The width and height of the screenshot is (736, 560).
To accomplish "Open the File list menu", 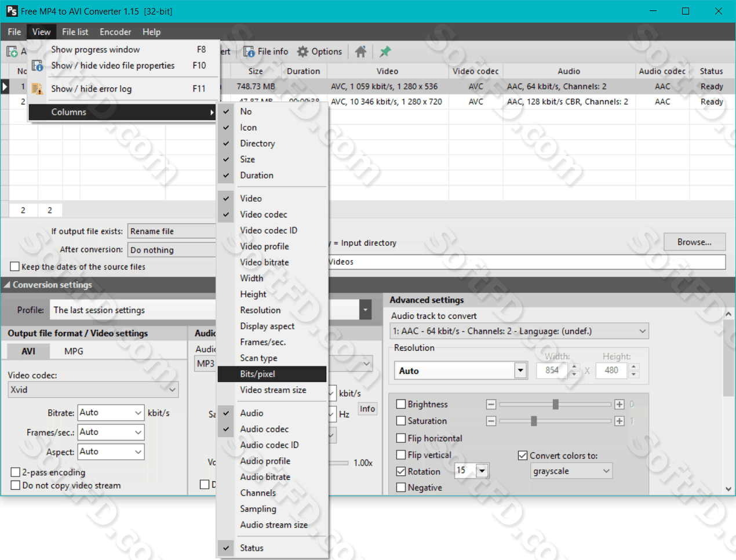I will [x=75, y=32].
